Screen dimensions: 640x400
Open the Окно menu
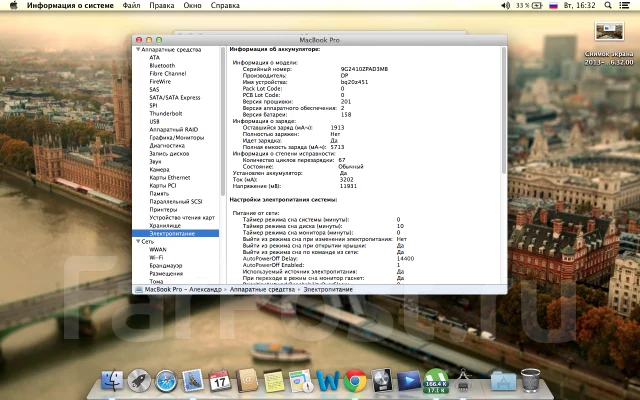pyautogui.click(x=192, y=5)
